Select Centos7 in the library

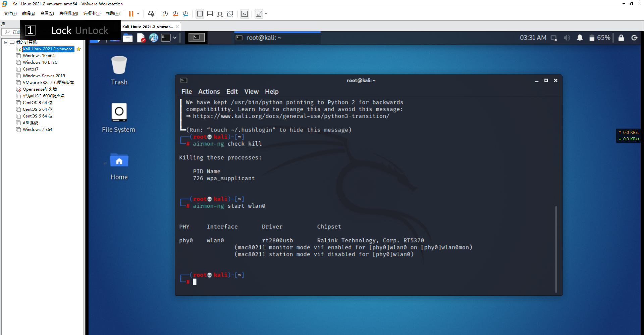31,69
